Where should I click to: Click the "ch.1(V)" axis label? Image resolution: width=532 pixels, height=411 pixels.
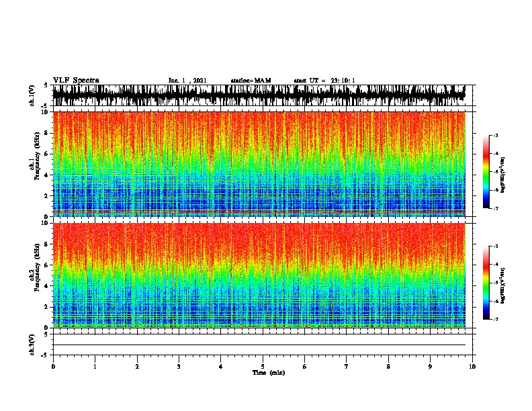[x=32, y=95]
